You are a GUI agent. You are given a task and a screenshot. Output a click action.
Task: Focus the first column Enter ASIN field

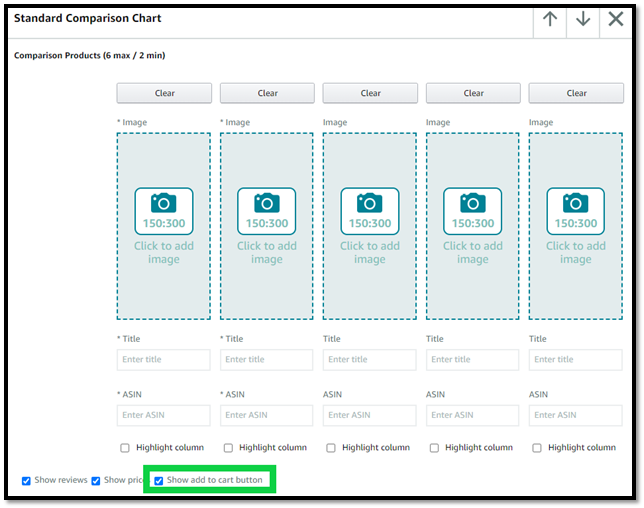(163, 415)
